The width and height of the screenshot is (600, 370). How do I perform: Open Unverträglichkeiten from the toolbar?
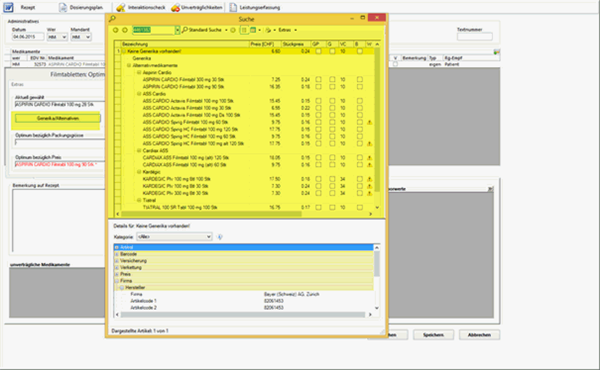[x=197, y=7]
